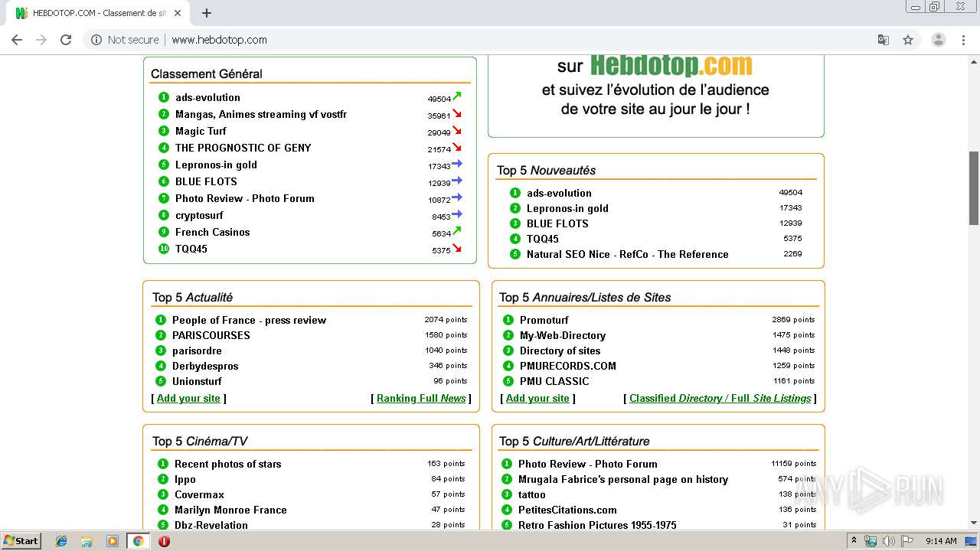Open THE PROGNOSTIC OF GENY
The image size is (980, 551).
(243, 148)
